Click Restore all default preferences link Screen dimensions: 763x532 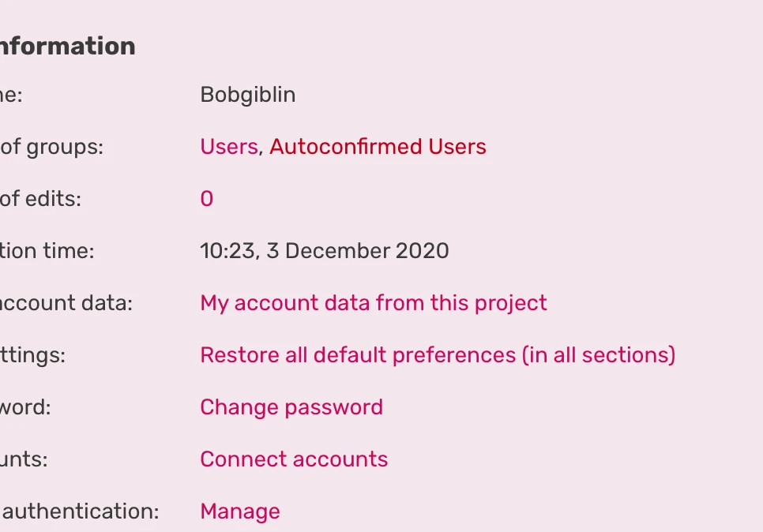point(438,355)
